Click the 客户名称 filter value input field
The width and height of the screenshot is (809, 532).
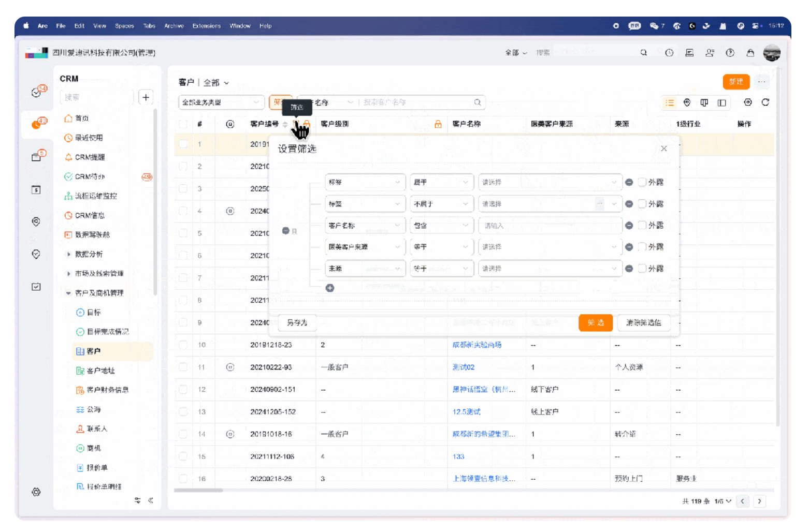[549, 226]
